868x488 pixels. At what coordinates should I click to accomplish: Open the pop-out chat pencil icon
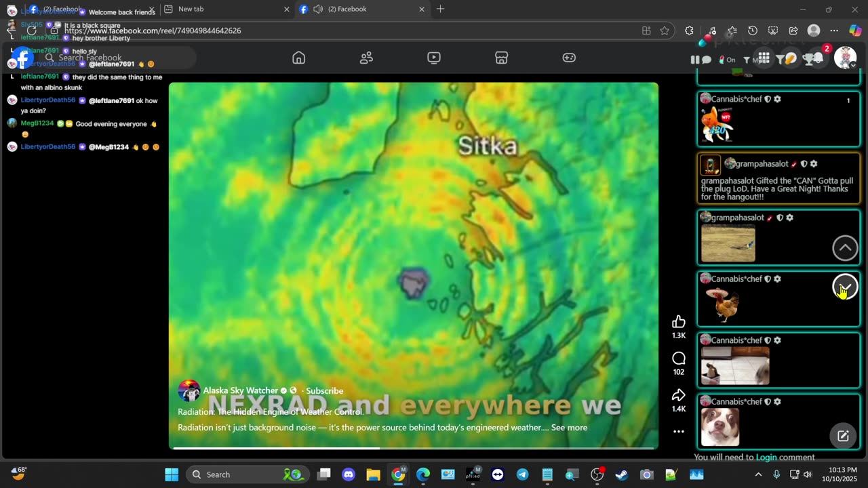[843, 436]
